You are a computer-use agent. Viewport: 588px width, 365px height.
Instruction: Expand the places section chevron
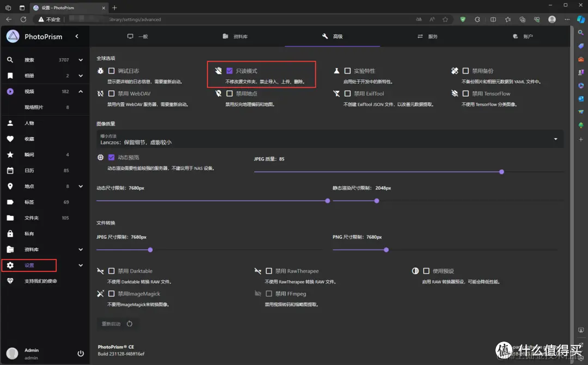click(x=81, y=186)
